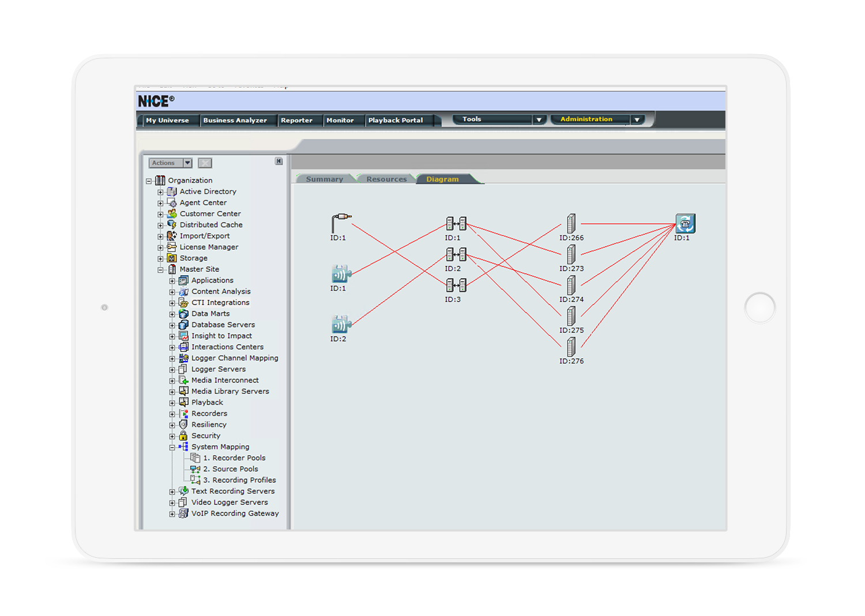Expand the CTI Integrations node
865x616 pixels.
coord(172,303)
